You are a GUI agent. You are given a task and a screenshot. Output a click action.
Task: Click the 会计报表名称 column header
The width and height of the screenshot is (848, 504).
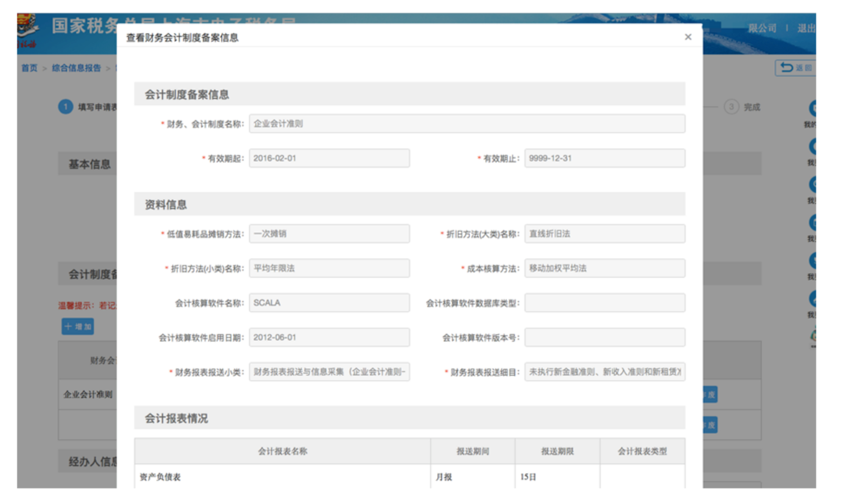[x=282, y=451]
